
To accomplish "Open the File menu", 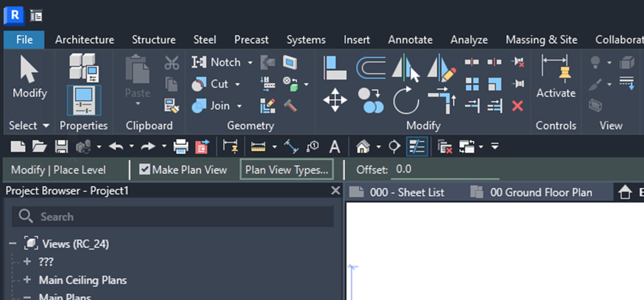I will [24, 40].
